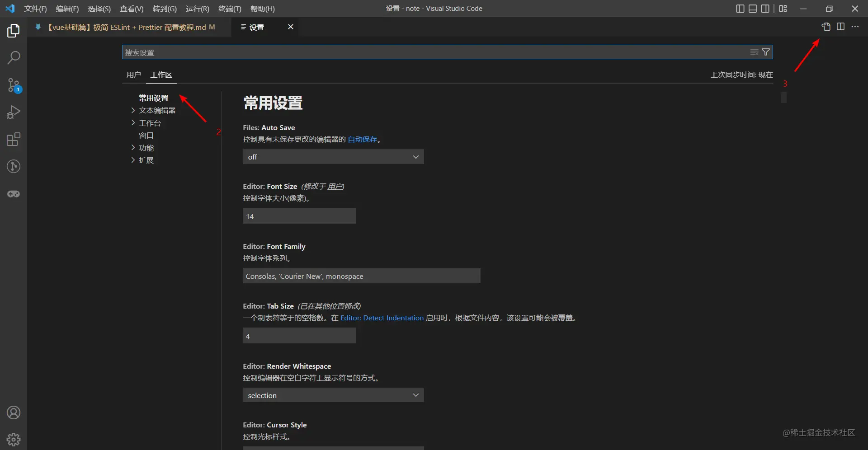
Task: Click 上次同步时间: 现在 text
Action: (741, 75)
